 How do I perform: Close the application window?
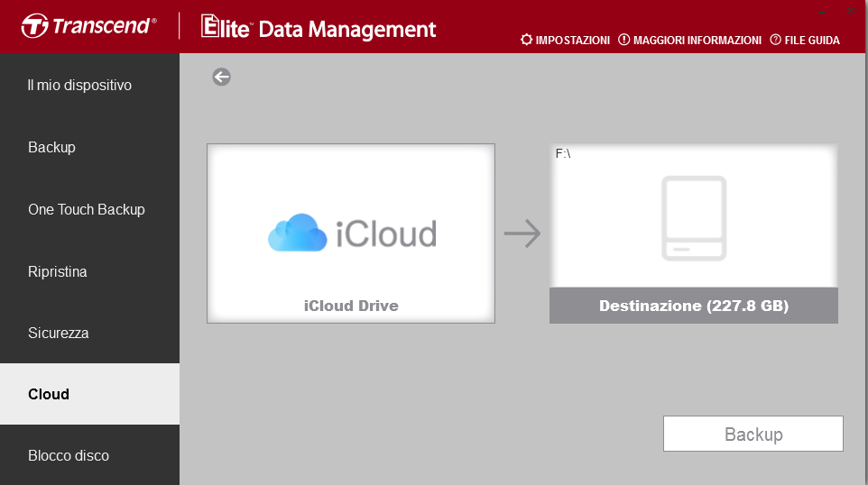point(851,11)
